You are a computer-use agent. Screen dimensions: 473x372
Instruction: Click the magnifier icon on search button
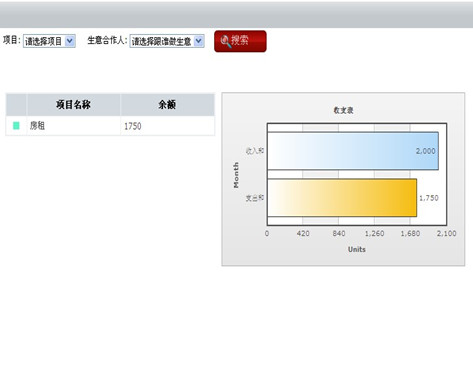click(x=226, y=41)
